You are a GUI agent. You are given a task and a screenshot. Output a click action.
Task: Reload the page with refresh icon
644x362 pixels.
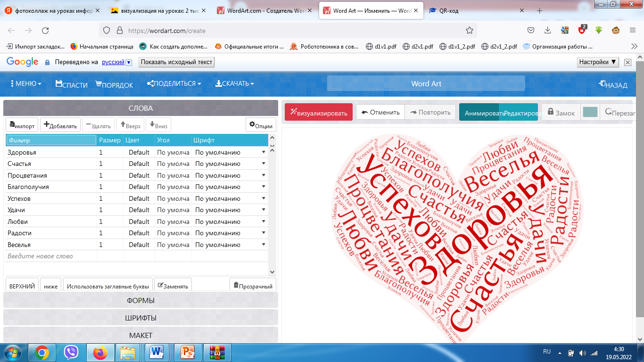[45, 30]
